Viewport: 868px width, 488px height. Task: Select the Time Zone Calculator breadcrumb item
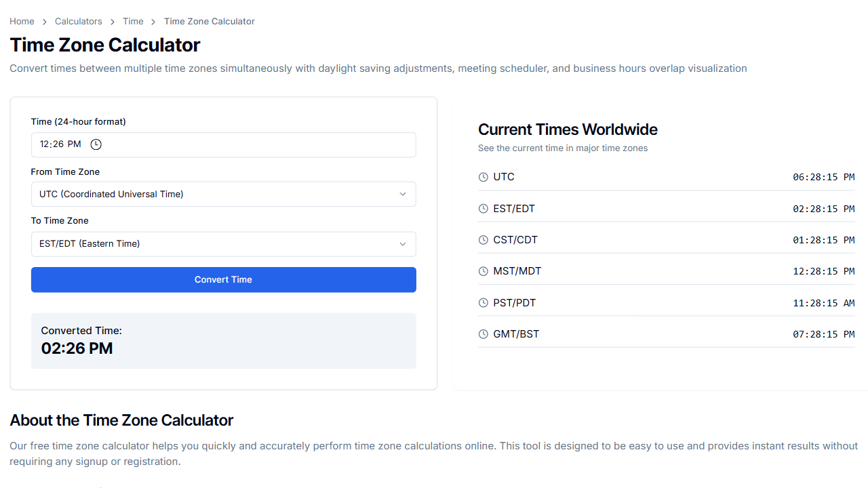pyautogui.click(x=209, y=21)
